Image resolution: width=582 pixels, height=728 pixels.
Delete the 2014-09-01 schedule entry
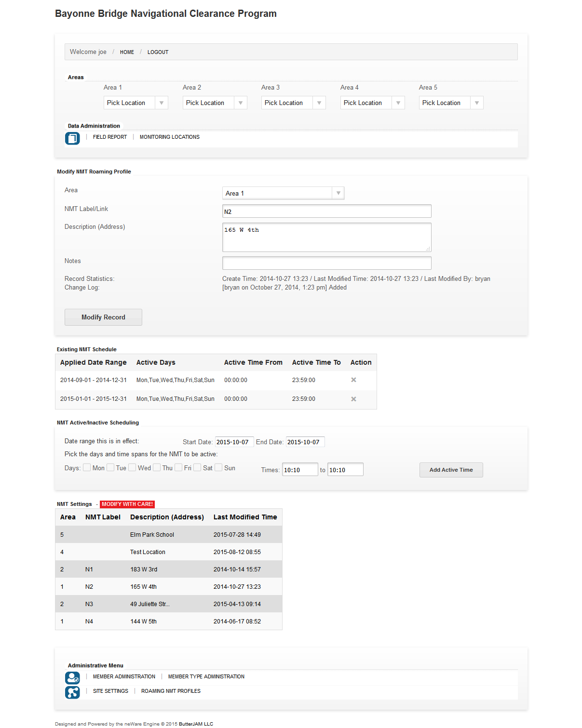click(x=353, y=380)
